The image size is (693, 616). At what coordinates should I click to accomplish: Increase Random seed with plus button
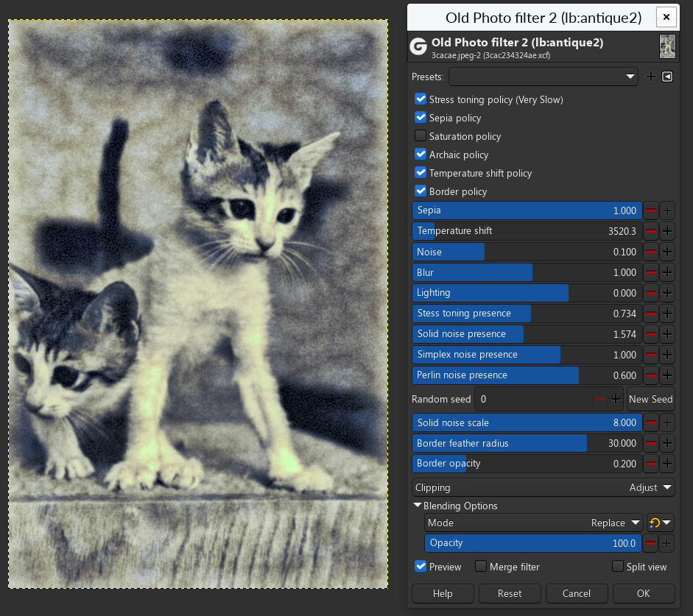(x=616, y=399)
